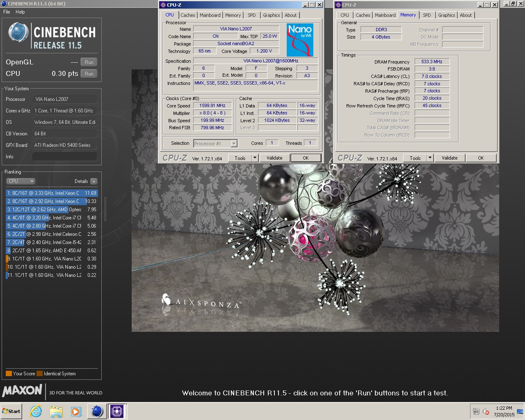Open the File menu
The image size is (525, 420).
[x=7, y=12]
